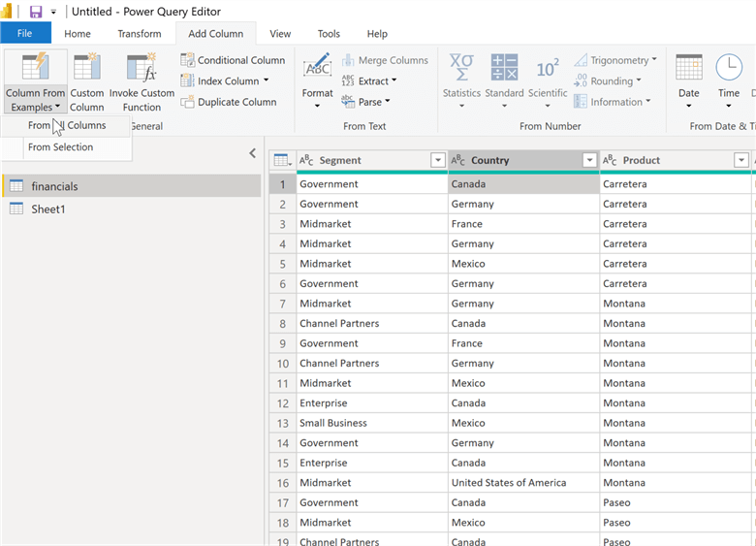Viewport: 756px width, 546px height.
Task: Click the Invoke Custom Function icon
Action: click(142, 69)
